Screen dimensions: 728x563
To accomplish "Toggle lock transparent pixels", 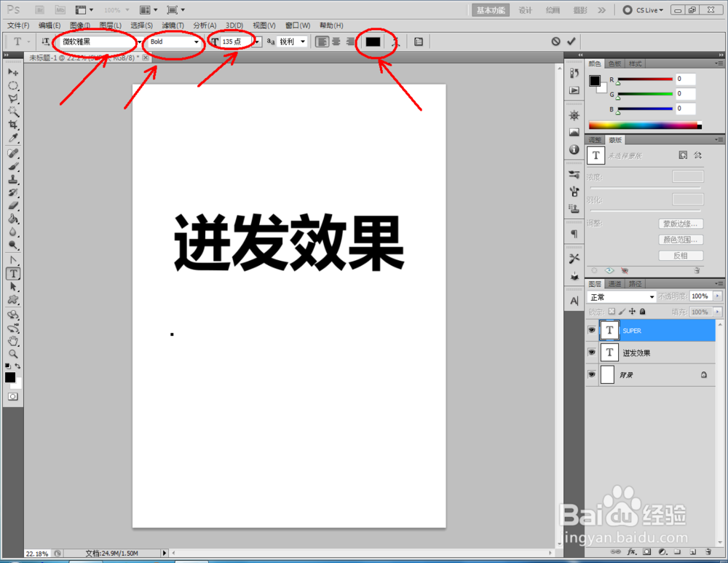I will point(612,311).
